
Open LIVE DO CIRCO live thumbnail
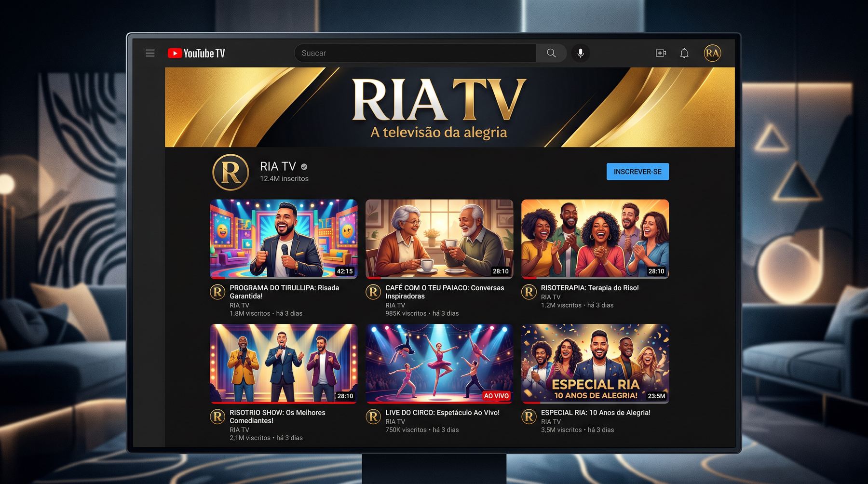click(x=439, y=363)
